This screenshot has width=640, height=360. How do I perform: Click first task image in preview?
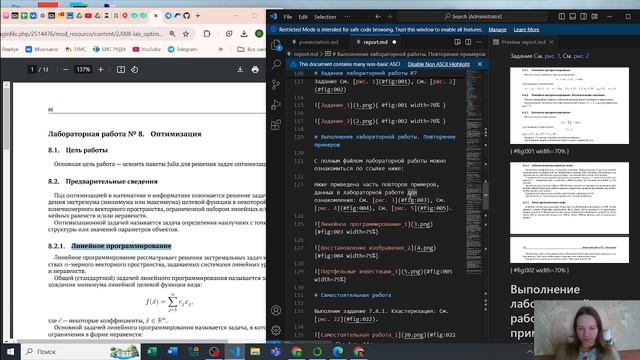point(569,106)
